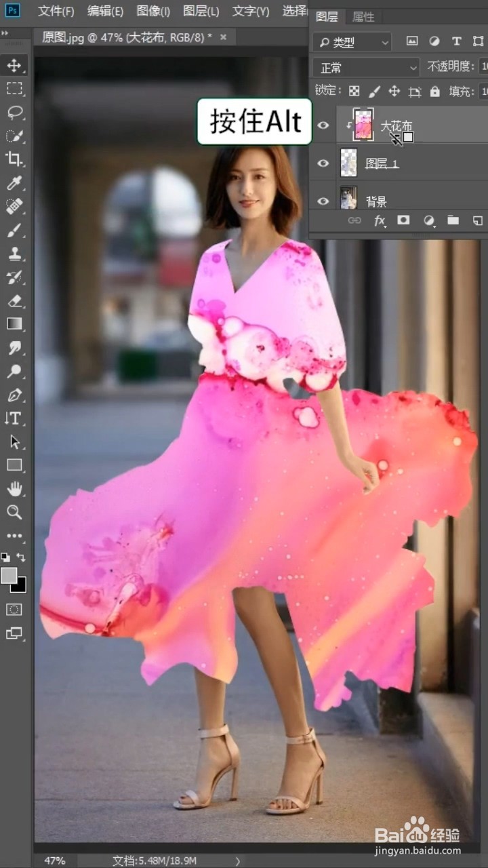The height and width of the screenshot is (868, 488).
Task: Select the Spot Healing Brush tool
Action: click(x=14, y=206)
